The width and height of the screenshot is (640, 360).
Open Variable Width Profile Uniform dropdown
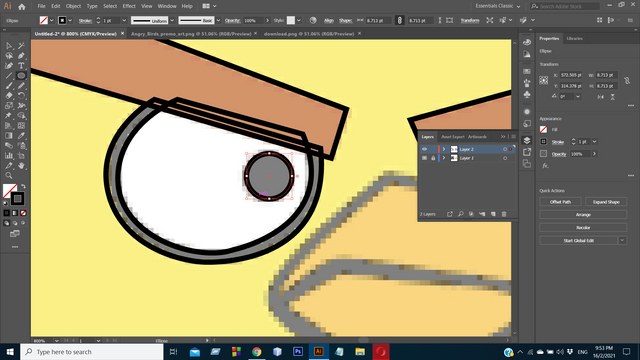tap(172, 20)
